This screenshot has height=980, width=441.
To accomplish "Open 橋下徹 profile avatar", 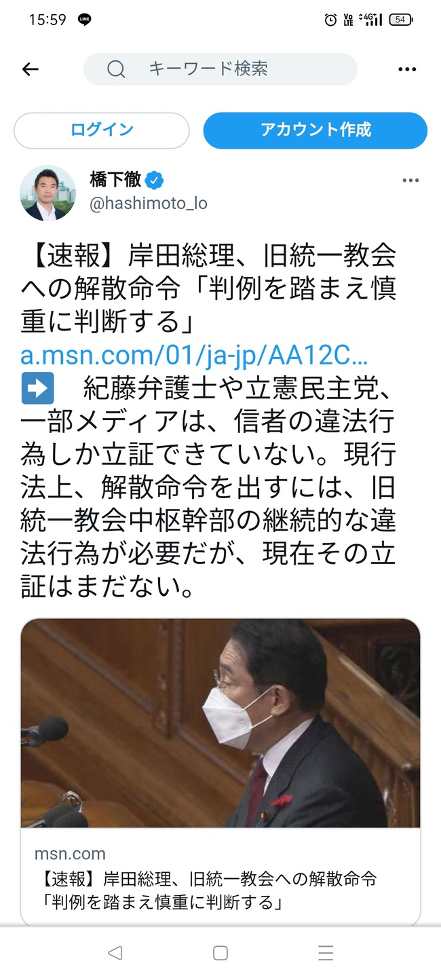I will coord(47,193).
